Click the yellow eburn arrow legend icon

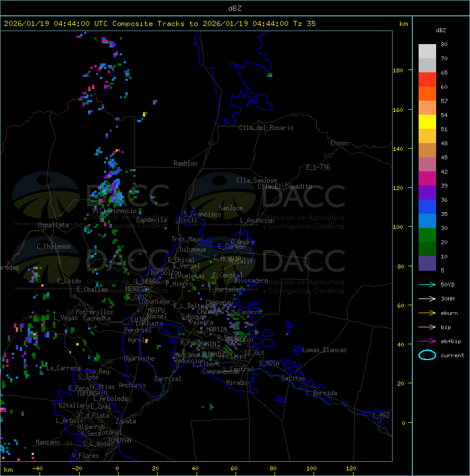tap(427, 313)
